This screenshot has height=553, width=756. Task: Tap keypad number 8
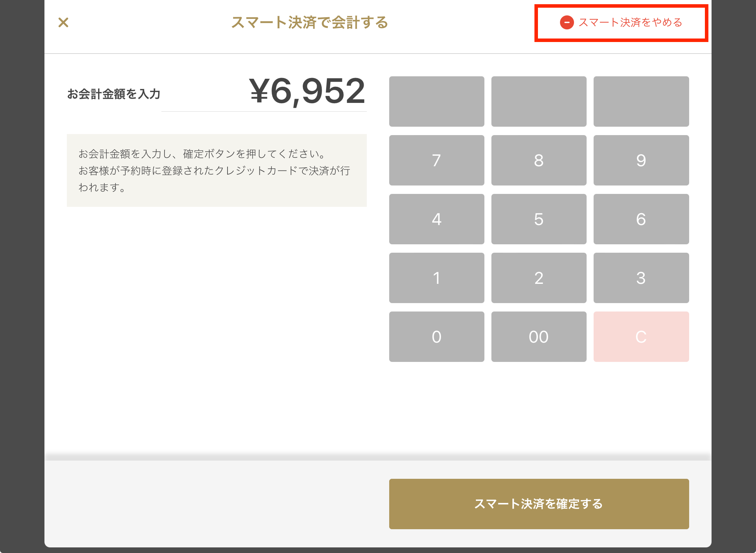pyautogui.click(x=539, y=160)
